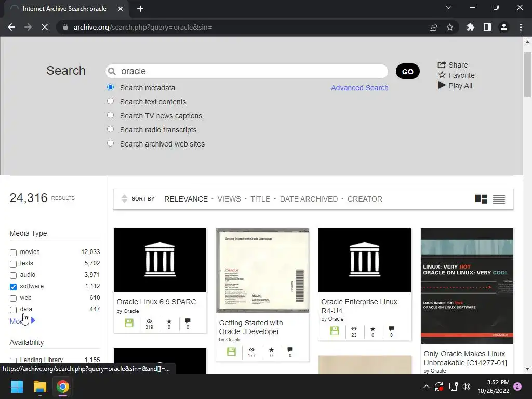Click the page vertical scrollbar thumb
This screenshot has height=399, width=532.
pyautogui.click(x=527, y=75)
